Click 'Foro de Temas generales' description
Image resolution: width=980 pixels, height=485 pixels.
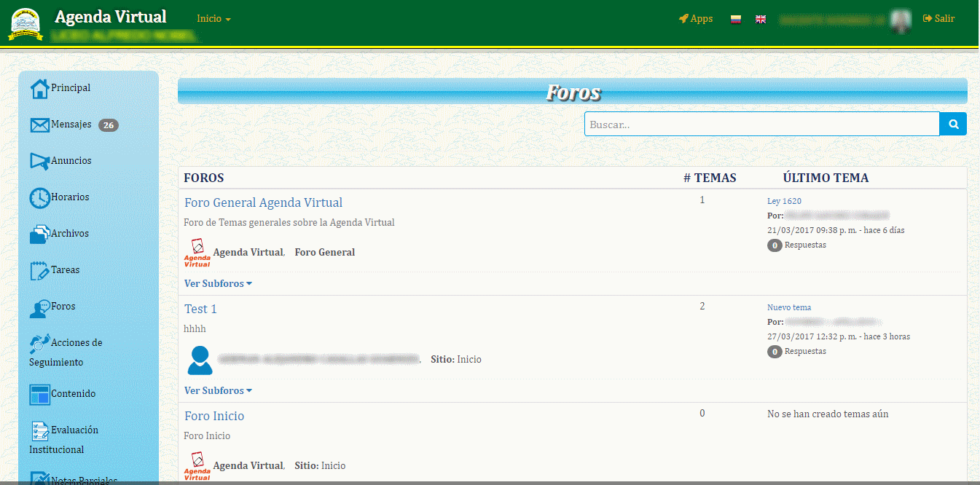289,223
